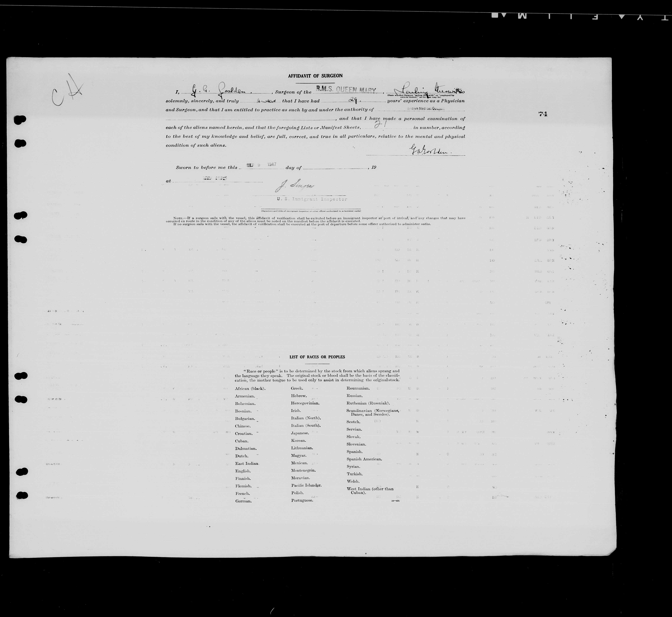Image resolution: width=672 pixels, height=617 pixels.
Task: Click 'Greek.' at top of second column
Action: point(297,388)
